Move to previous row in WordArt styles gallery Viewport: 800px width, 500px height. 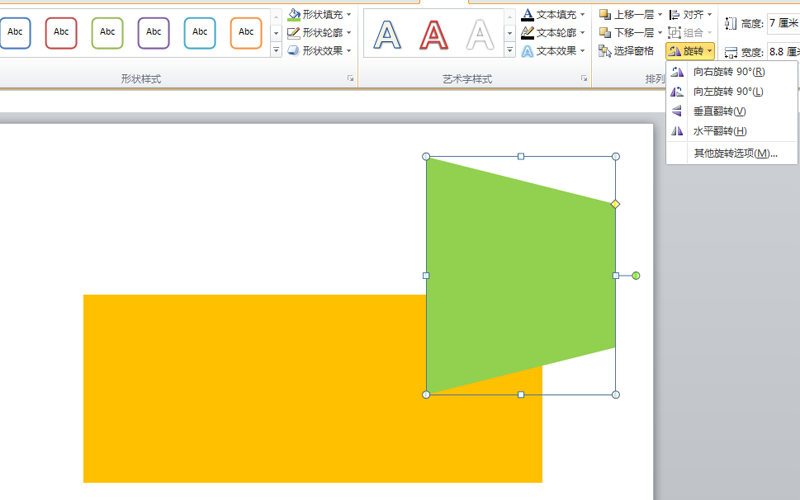pos(510,17)
